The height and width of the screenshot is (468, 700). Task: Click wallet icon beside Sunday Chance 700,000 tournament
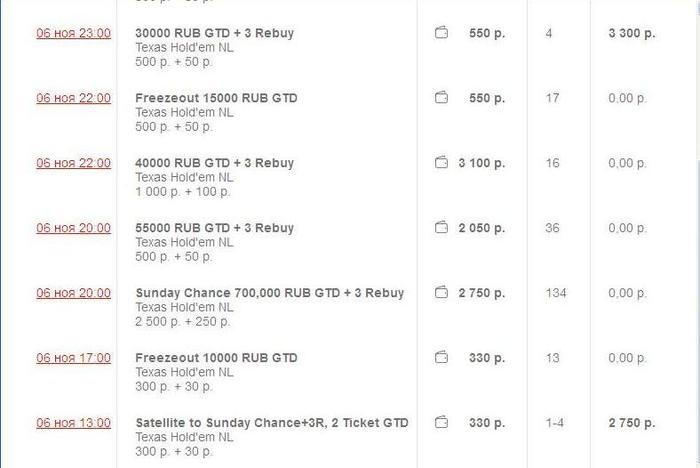point(441,293)
